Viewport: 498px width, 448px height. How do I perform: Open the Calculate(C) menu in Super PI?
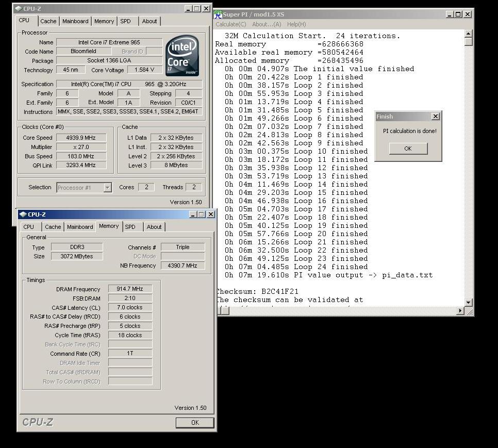[x=231, y=24]
